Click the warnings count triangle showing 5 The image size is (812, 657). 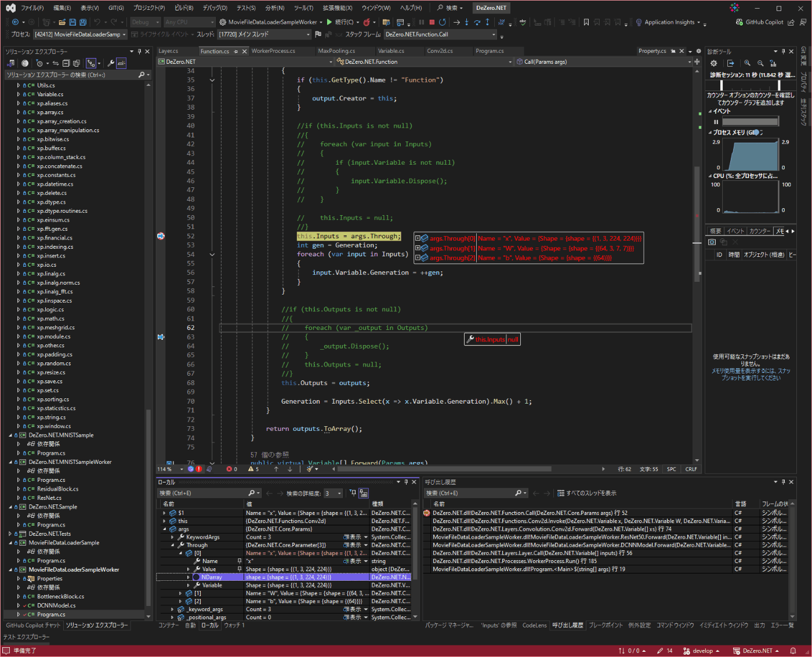253,469
